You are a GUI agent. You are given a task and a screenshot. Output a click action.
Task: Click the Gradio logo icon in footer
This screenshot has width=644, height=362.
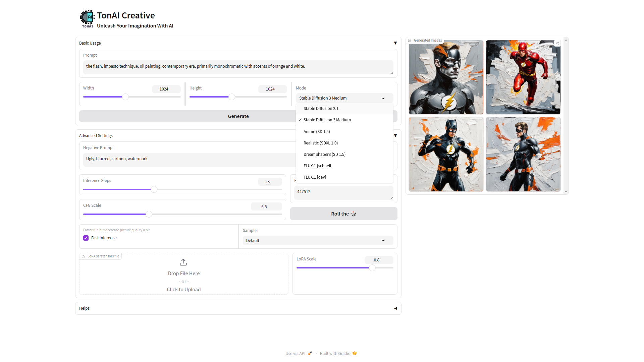coord(355,353)
